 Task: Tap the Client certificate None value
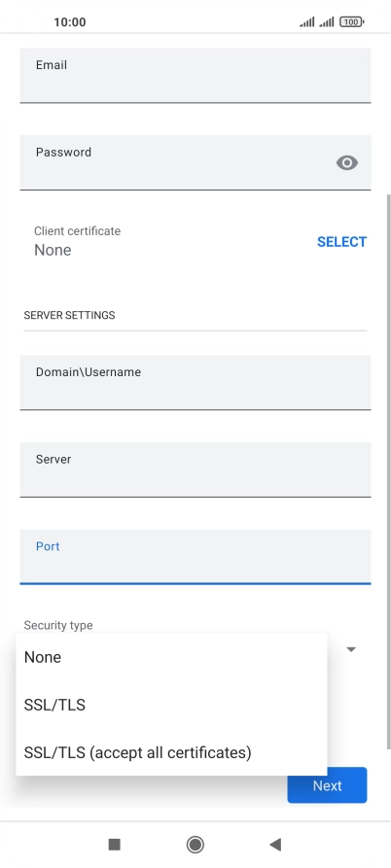53,250
